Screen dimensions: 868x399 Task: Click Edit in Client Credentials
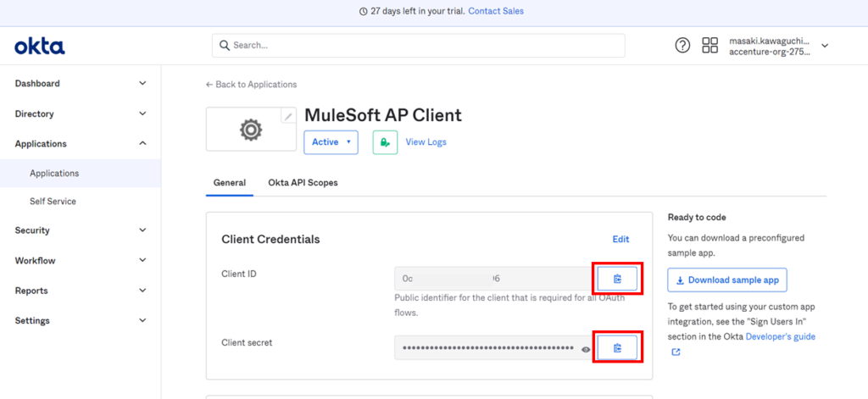620,240
